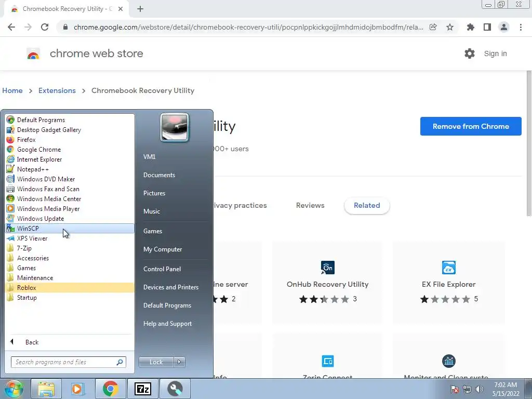Click the Windows Start orb
Image resolution: width=532 pixels, height=399 pixels.
coord(13,389)
